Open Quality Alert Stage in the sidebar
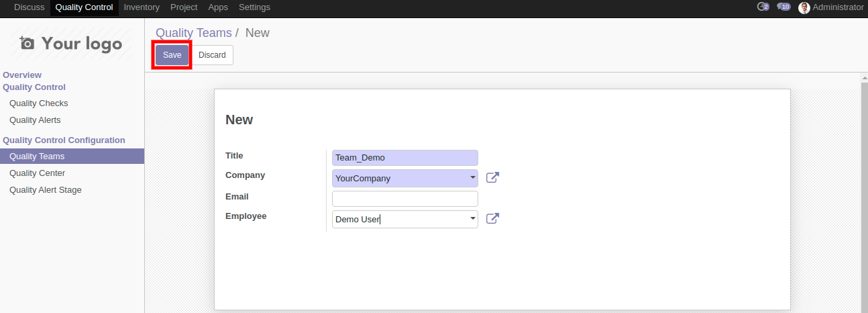 [46, 190]
